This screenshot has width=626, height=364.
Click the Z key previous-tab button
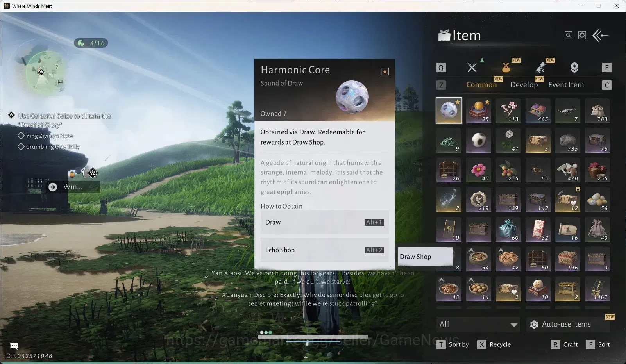click(x=441, y=85)
